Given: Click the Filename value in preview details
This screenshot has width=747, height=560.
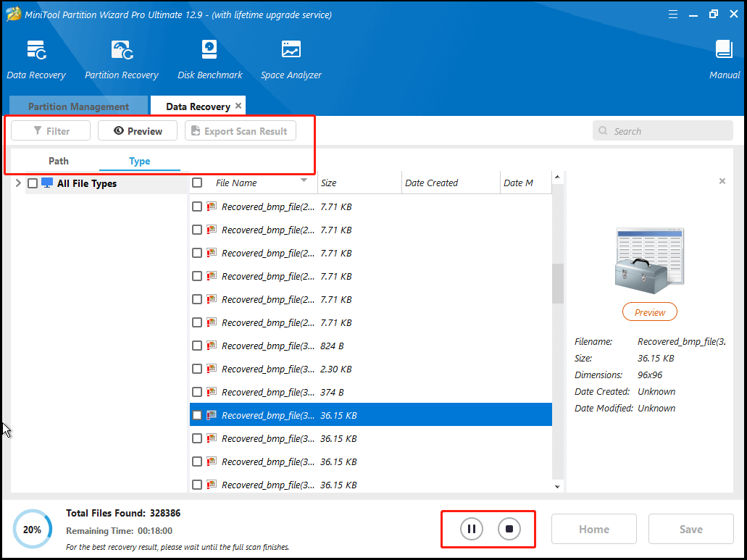Looking at the screenshot, I should [x=681, y=341].
